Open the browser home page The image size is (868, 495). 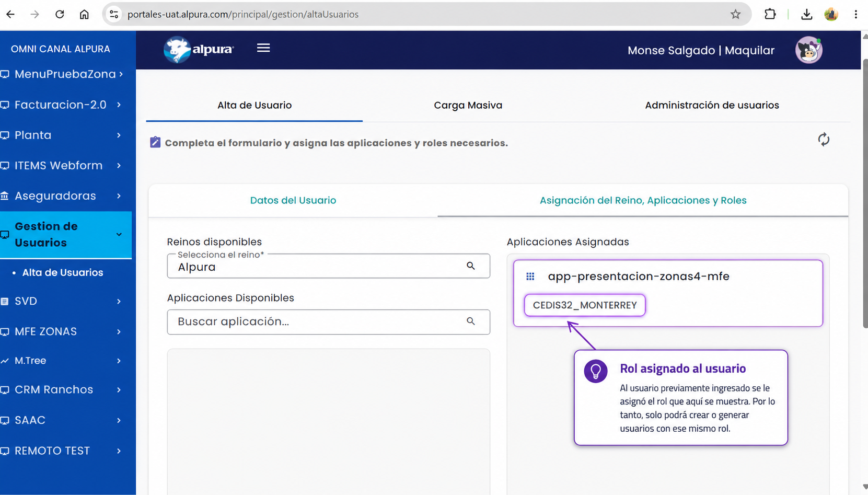click(x=84, y=14)
